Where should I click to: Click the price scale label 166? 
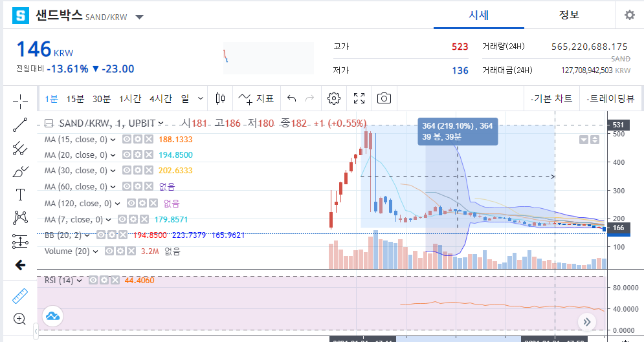click(x=619, y=228)
